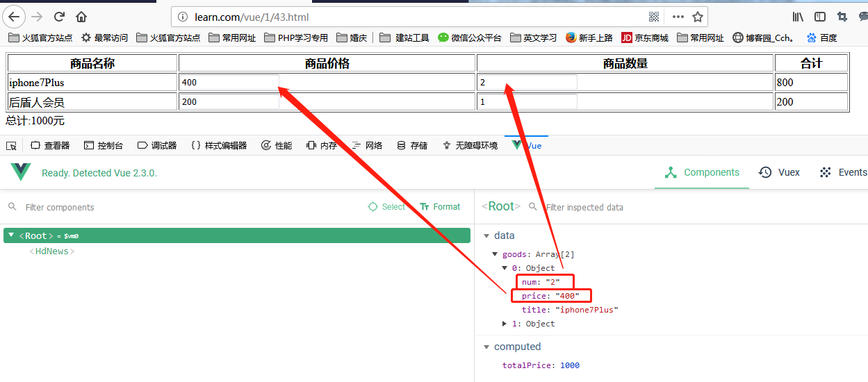Click the Vue logo in devtools header
This screenshot has height=382, width=868.
coord(21,172)
